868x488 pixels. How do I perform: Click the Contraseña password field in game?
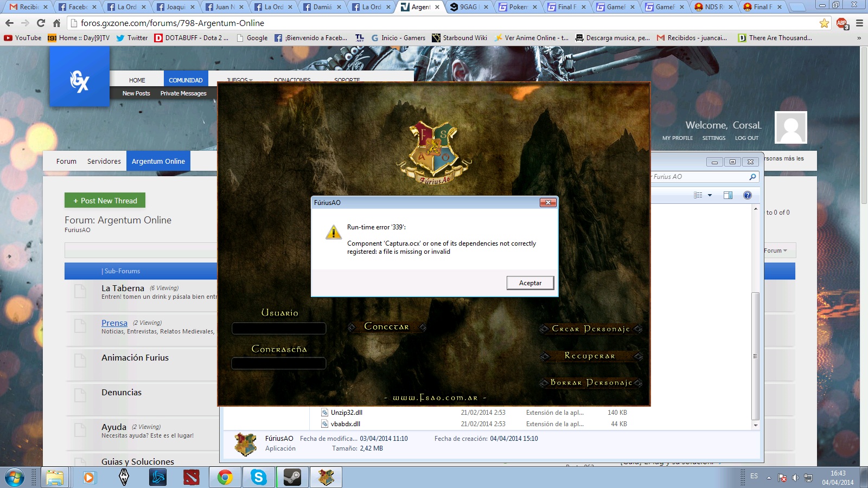[279, 363]
